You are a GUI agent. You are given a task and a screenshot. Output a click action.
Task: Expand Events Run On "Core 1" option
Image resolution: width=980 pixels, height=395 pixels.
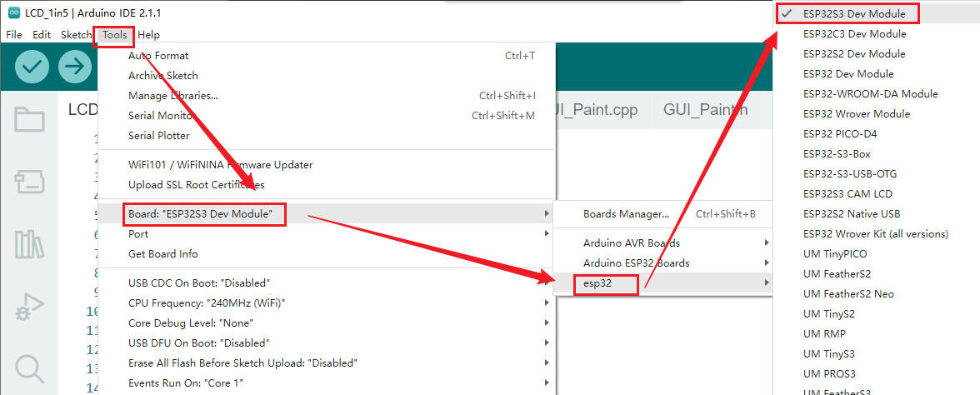tap(327, 383)
